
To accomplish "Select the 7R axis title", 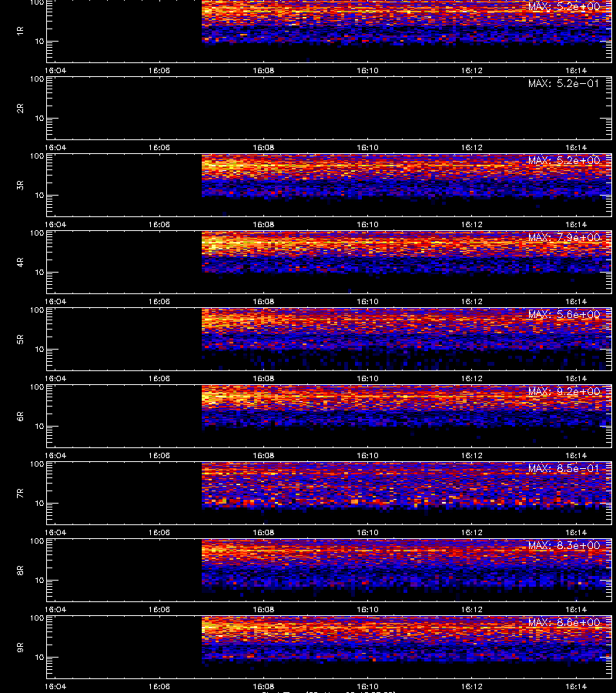I will tap(20, 494).
